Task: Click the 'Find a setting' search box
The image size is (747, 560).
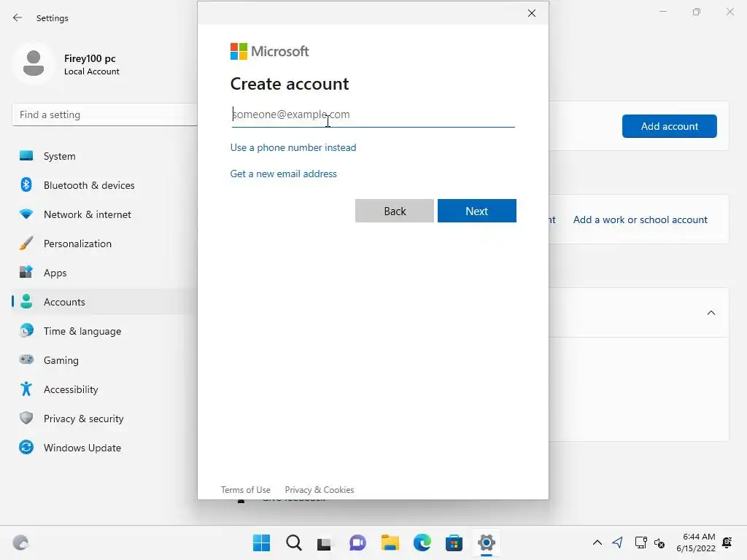Action: (x=105, y=114)
